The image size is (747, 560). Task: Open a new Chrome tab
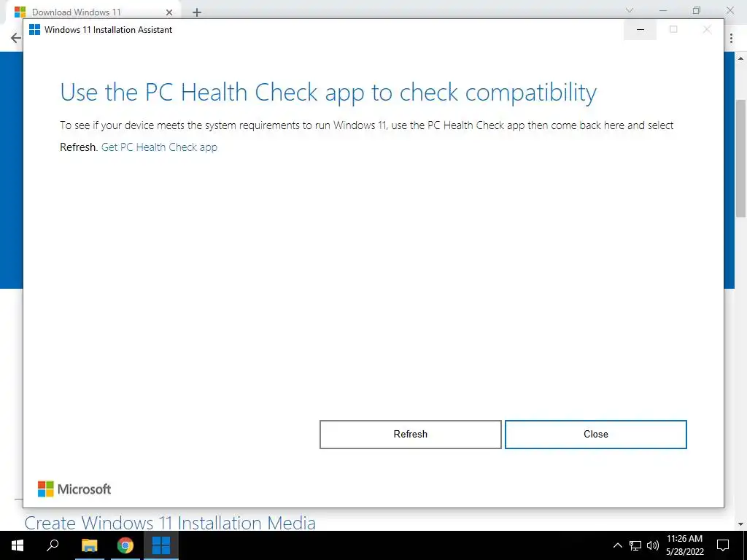point(197,12)
